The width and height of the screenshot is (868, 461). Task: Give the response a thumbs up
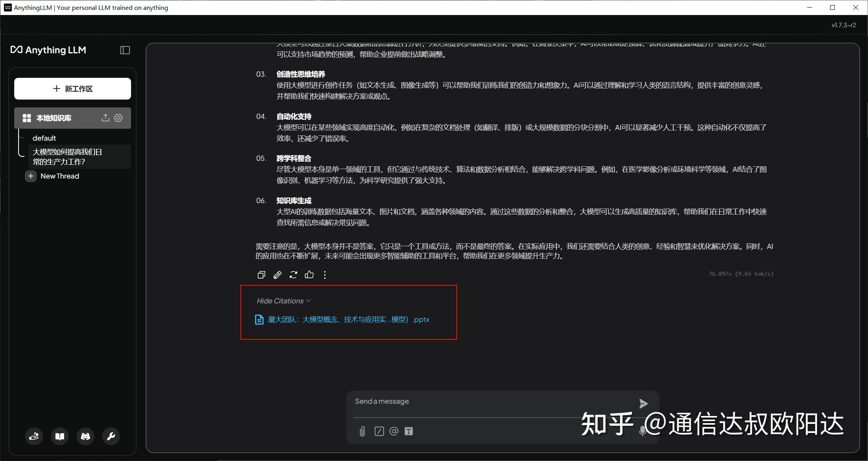pyautogui.click(x=309, y=275)
